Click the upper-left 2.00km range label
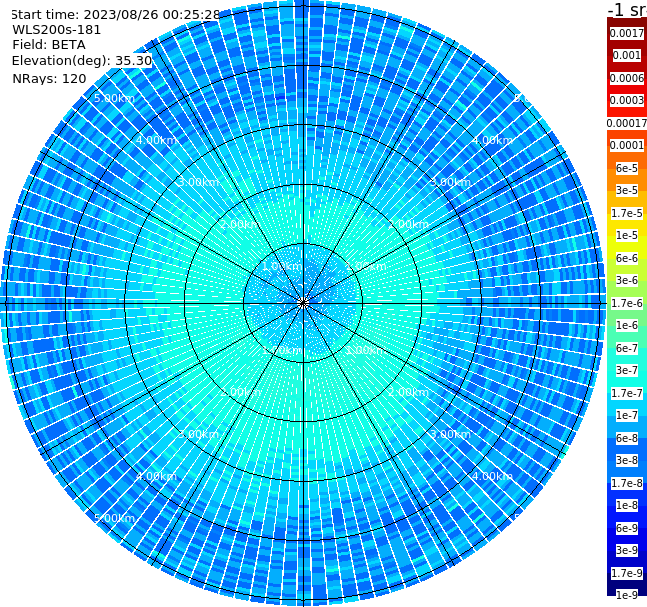 tap(241, 224)
